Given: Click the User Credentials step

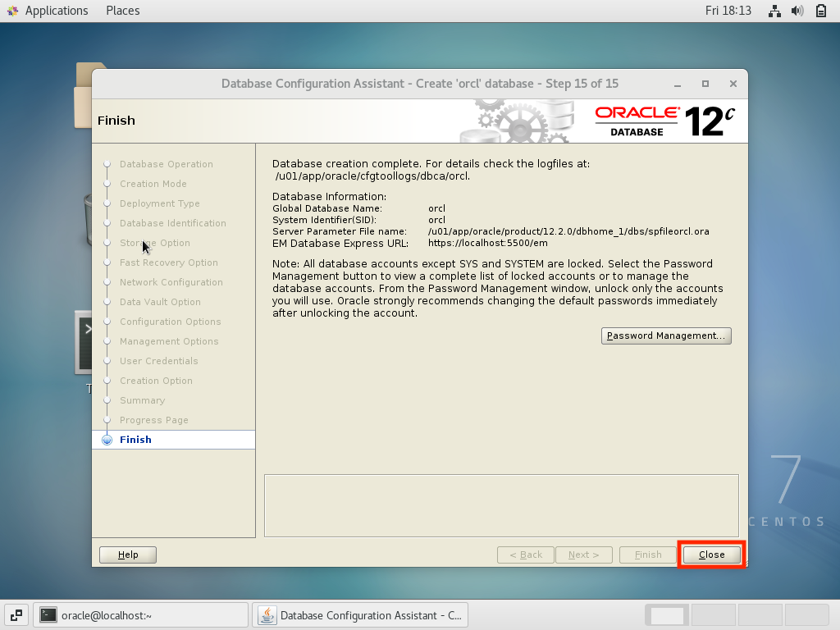Looking at the screenshot, I should tap(158, 361).
